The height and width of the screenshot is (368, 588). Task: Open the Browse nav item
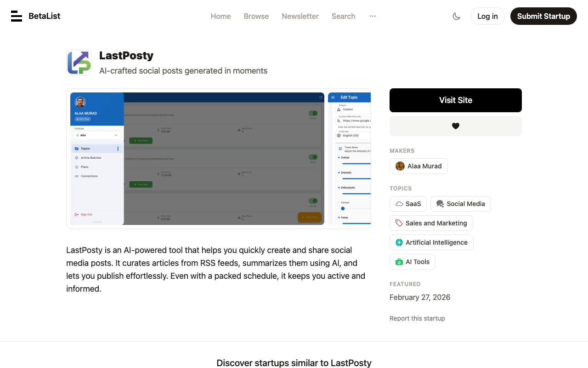tap(256, 16)
